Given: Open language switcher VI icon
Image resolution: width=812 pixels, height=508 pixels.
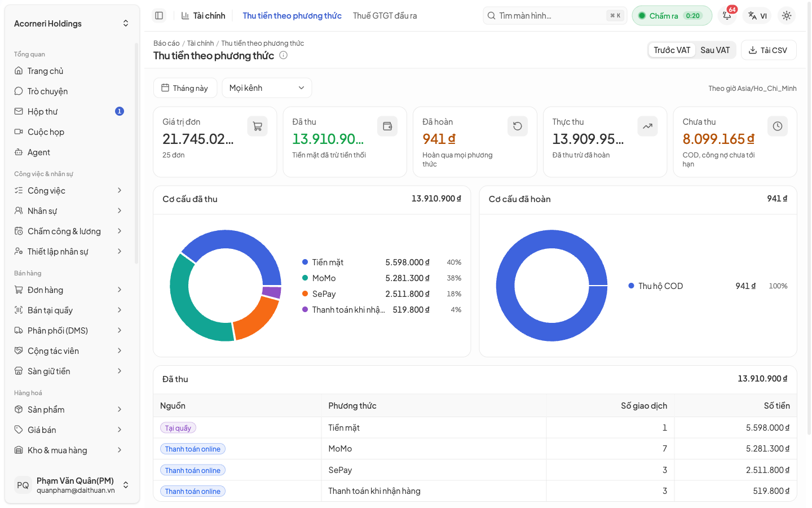Looking at the screenshot, I should (x=757, y=16).
